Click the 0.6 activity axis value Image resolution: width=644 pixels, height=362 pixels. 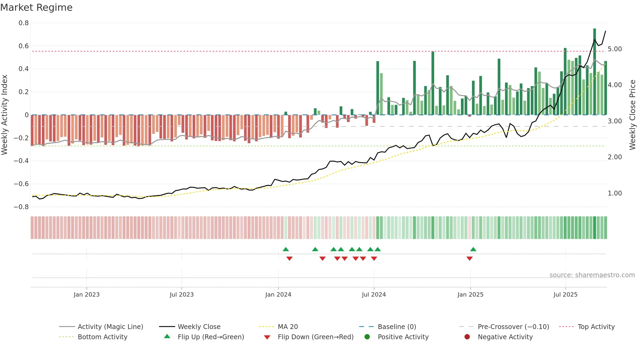(x=24, y=46)
